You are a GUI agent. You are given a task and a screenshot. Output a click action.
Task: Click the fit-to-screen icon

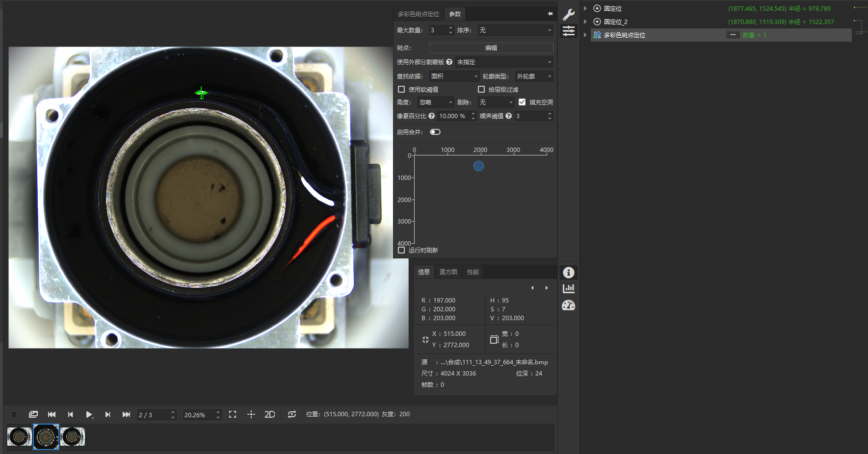pos(233,415)
